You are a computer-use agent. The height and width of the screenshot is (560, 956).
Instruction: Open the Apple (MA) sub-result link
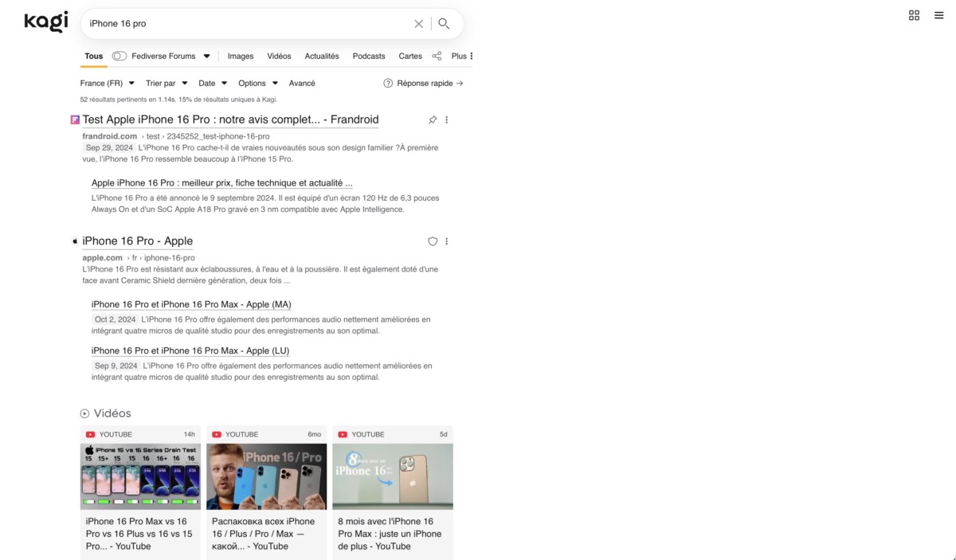click(x=191, y=304)
